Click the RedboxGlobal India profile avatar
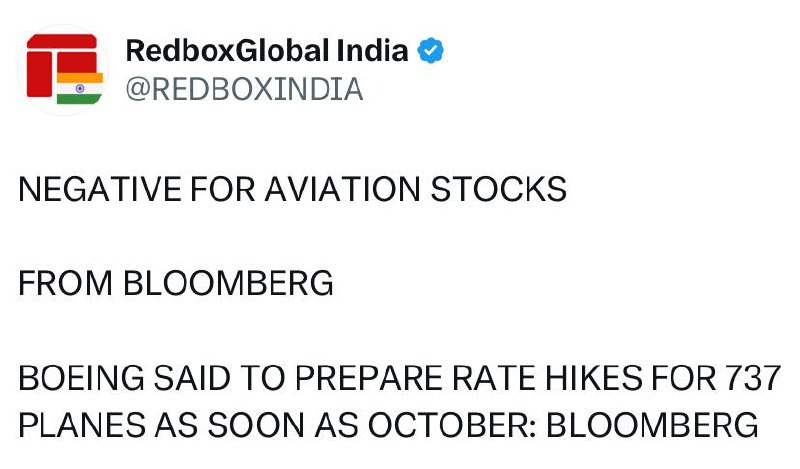 (64, 68)
